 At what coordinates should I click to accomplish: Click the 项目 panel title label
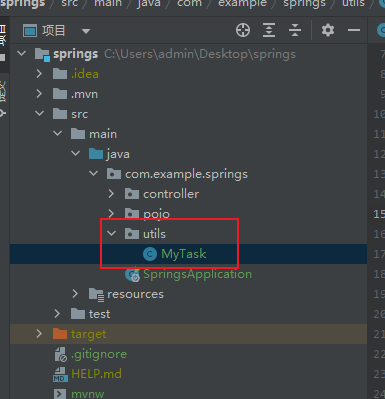tap(53, 31)
